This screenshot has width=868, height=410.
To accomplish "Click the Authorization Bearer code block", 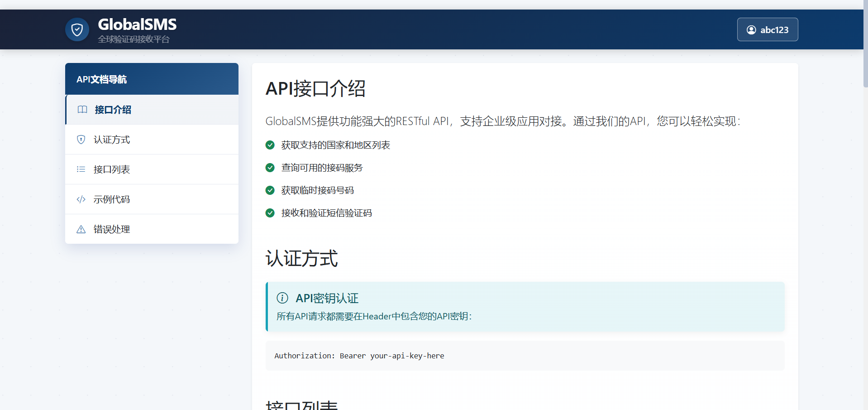I will click(x=525, y=356).
